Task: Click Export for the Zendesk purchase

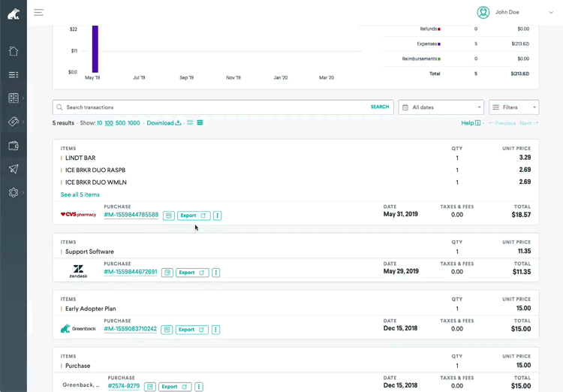Action: coord(192,273)
